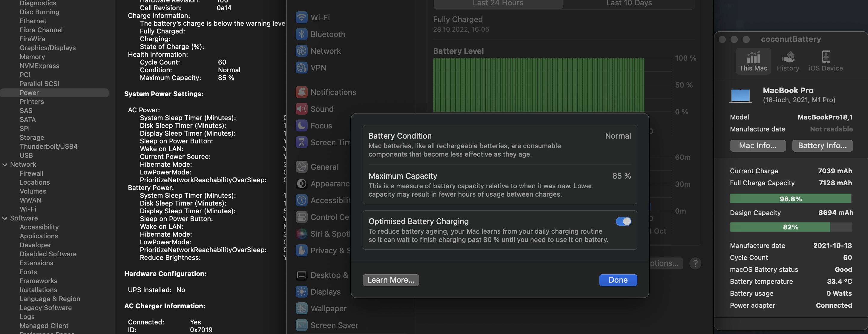Click the Wi-Fi settings icon
This screenshot has width=868, height=334.
(301, 17)
